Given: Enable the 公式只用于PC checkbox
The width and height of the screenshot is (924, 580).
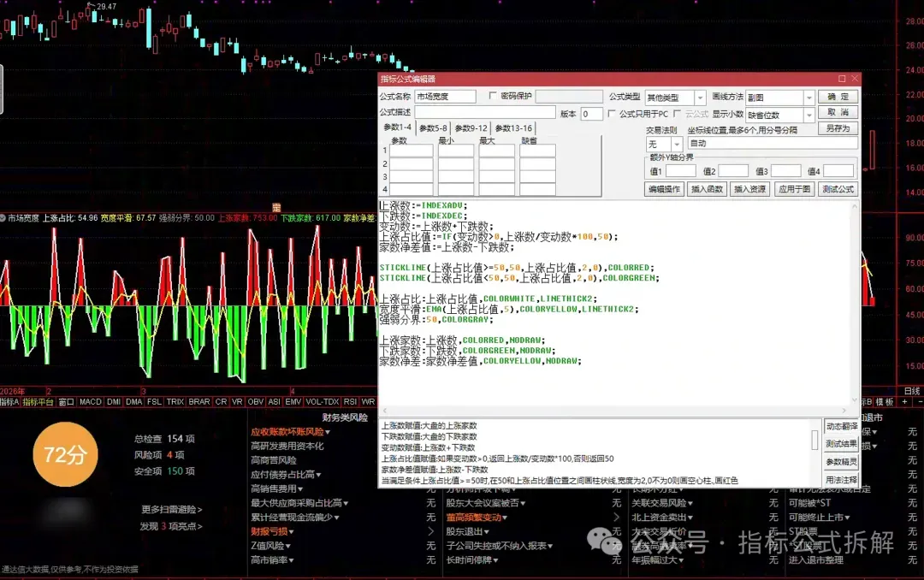Looking at the screenshot, I should [x=612, y=114].
